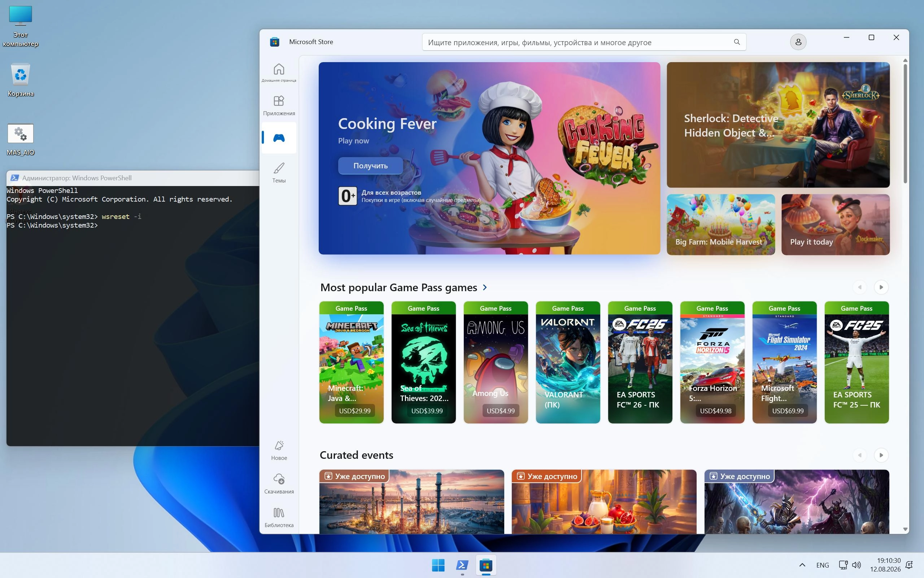Screen dimensions: 924x578
Task: Show next Game Pass games
Action: pyautogui.click(x=881, y=287)
